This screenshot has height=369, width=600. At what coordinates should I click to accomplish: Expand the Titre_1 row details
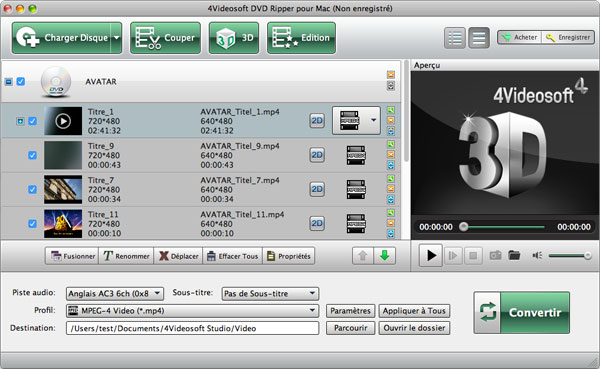pos(20,121)
